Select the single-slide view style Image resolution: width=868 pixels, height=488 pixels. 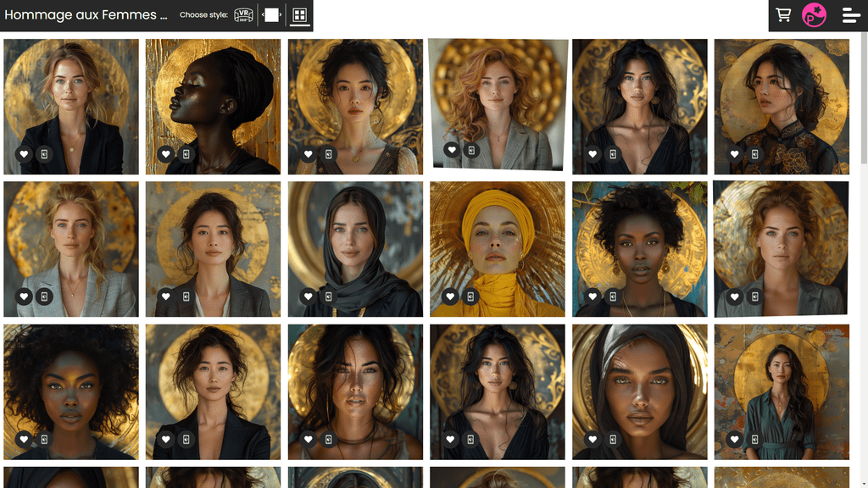coord(271,15)
